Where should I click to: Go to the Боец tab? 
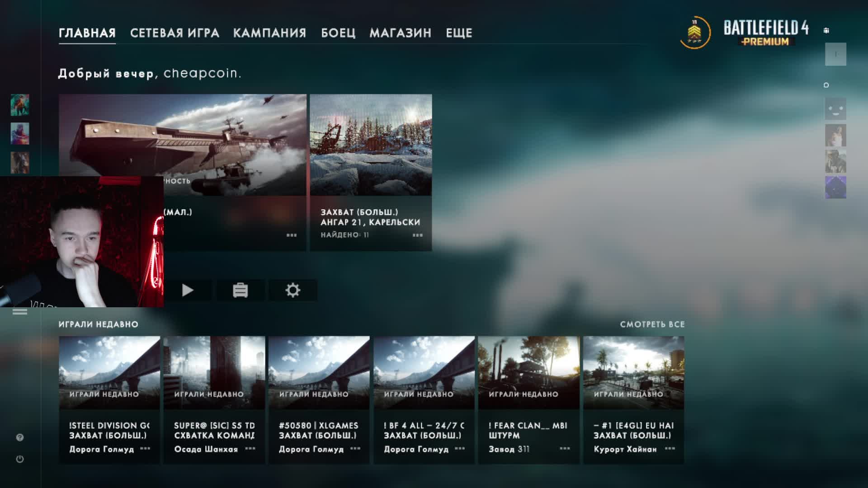pos(338,33)
